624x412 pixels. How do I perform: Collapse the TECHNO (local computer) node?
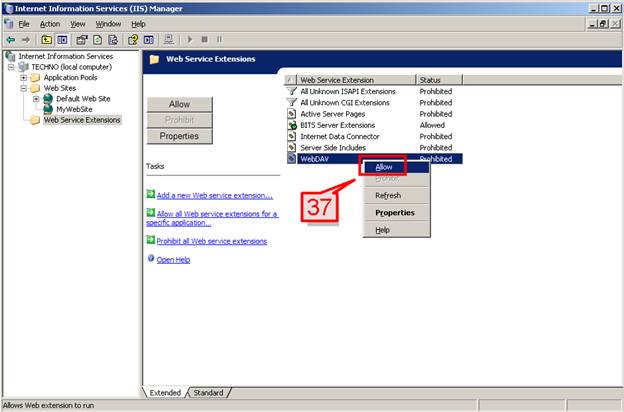click(10, 66)
